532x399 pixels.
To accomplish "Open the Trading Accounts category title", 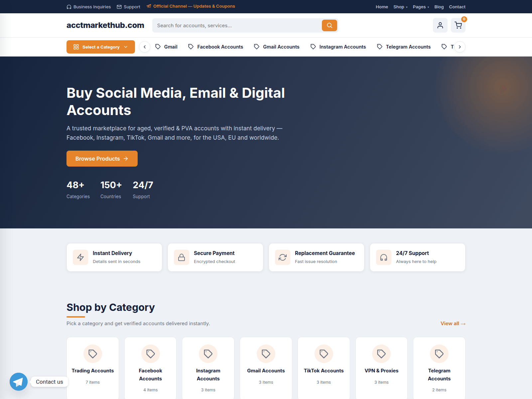I will (x=93, y=371).
